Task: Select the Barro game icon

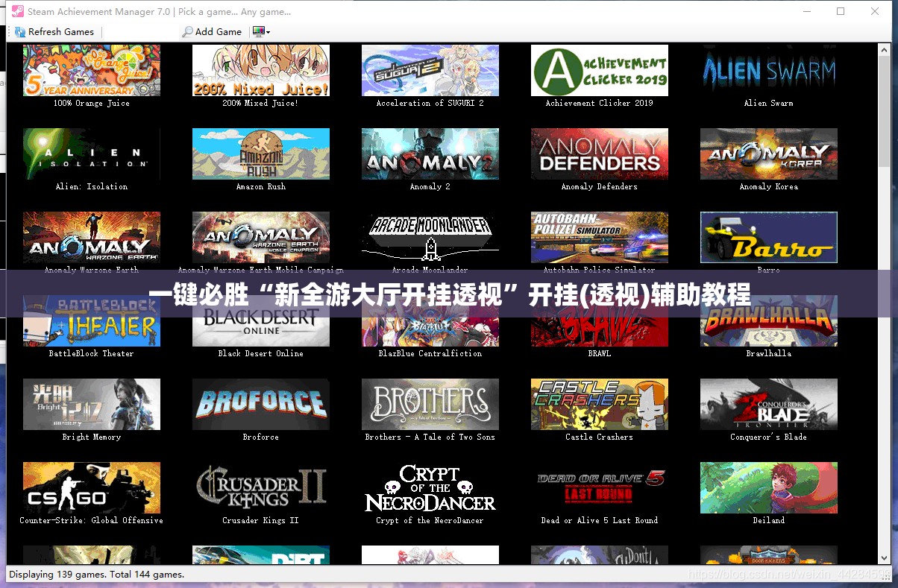Action: (x=769, y=237)
